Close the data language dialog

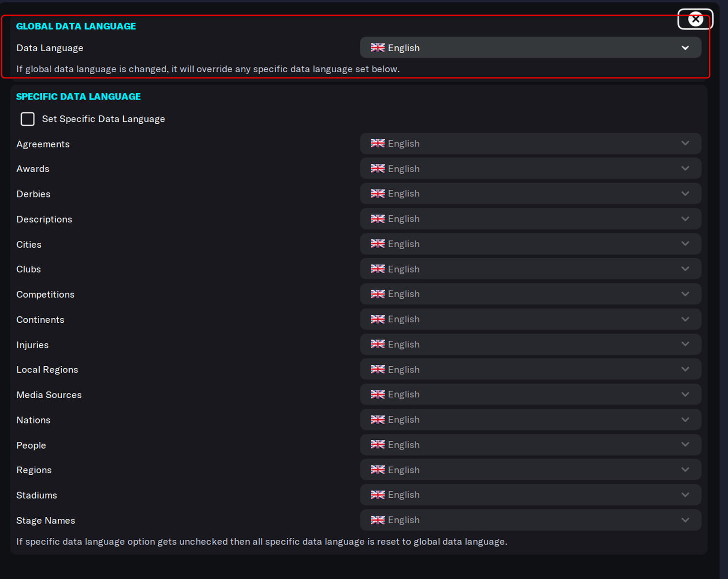(695, 20)
